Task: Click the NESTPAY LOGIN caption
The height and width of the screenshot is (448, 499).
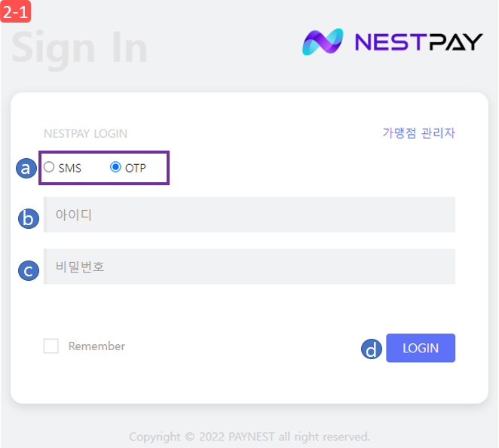Action: 85,133
